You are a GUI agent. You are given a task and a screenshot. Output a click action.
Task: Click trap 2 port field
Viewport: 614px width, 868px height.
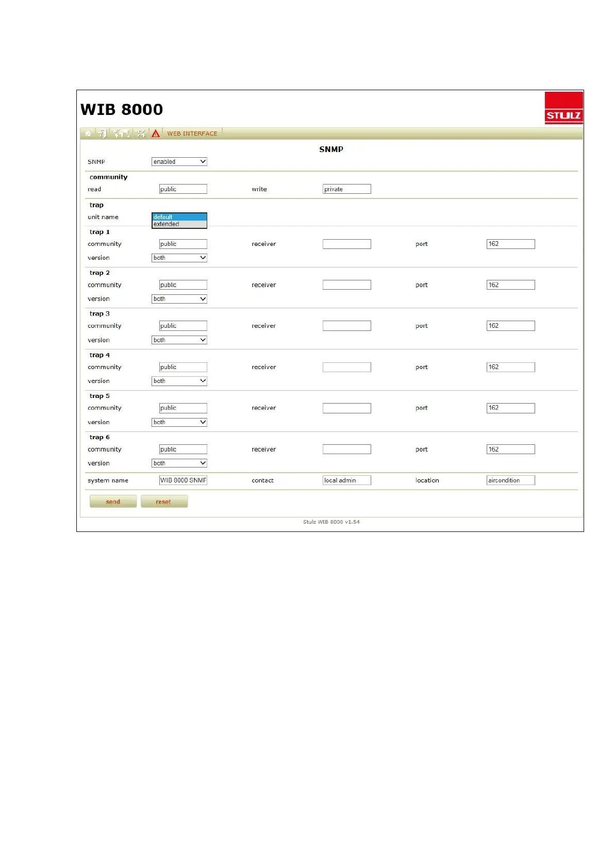click(x=511, y=285)
